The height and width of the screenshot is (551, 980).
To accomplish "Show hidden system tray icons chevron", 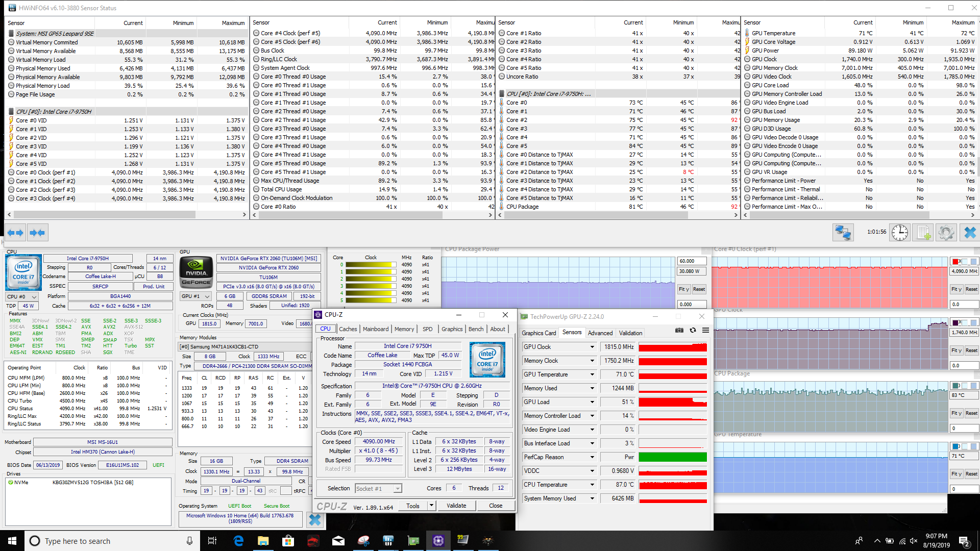I will click(877, 541).
